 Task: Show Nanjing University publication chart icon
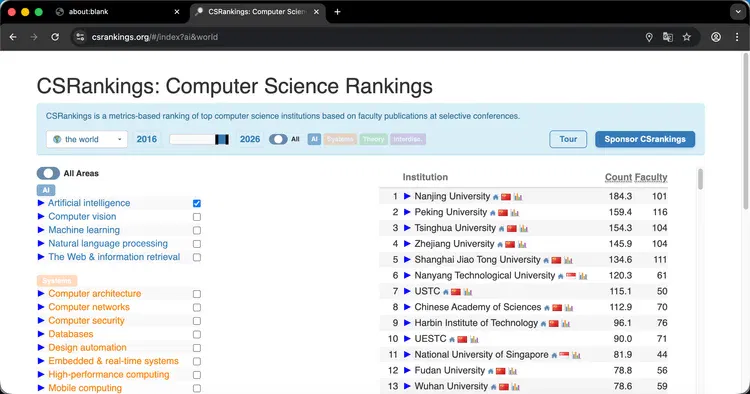tap(518, 197)
